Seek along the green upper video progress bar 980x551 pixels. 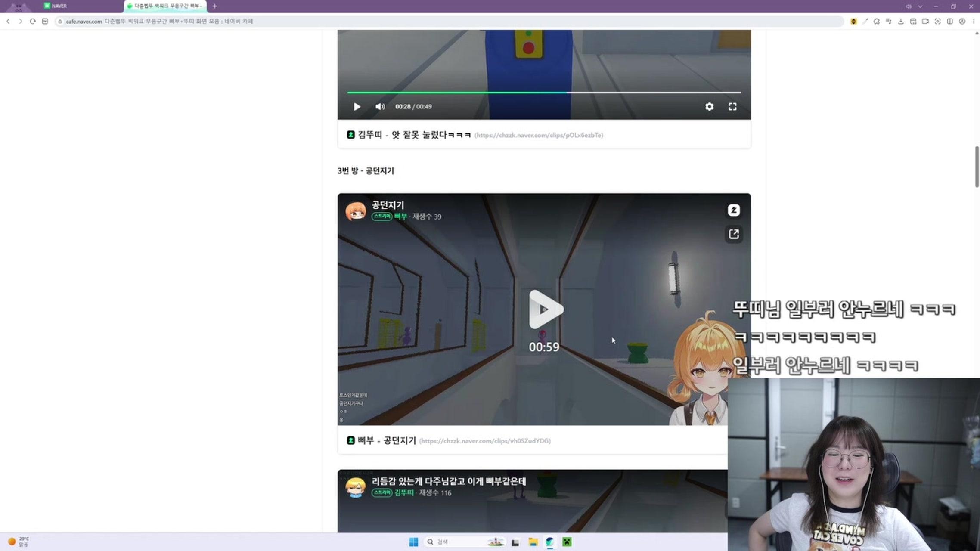coord(544,92)
